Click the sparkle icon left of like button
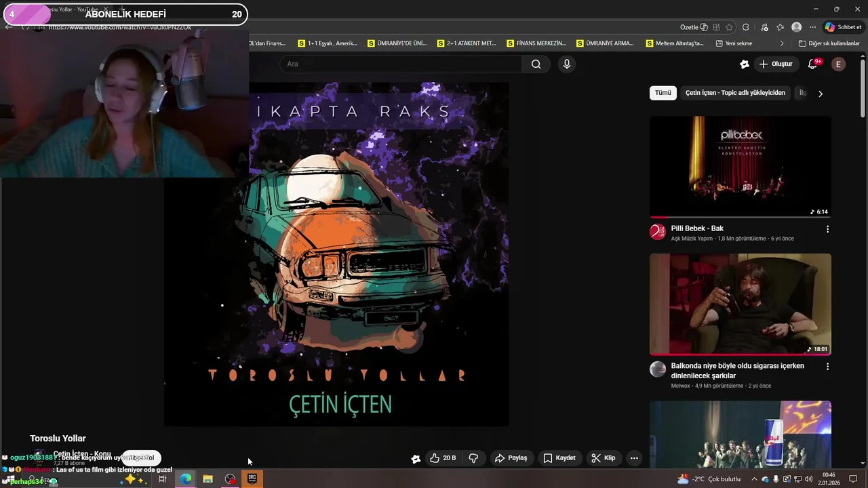 pyautogui.click(x=416, y=459)
